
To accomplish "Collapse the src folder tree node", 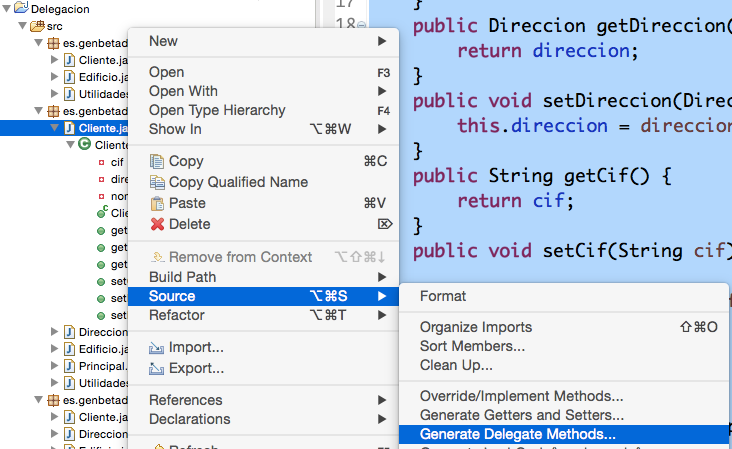I will [x=21, y=25].
